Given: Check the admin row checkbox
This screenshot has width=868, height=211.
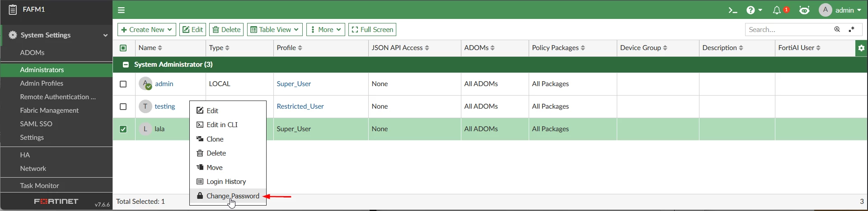Looking at the screenshot, I should click(123, 84).
